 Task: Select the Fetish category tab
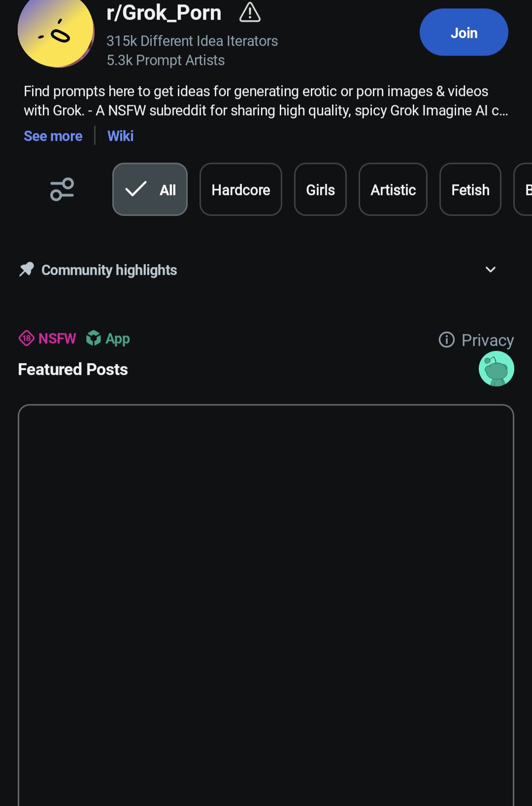470,190
